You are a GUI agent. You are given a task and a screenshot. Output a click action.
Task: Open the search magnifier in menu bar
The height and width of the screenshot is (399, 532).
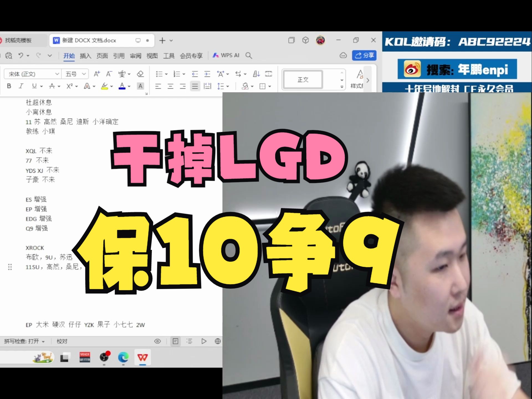[x=249, y=56]
